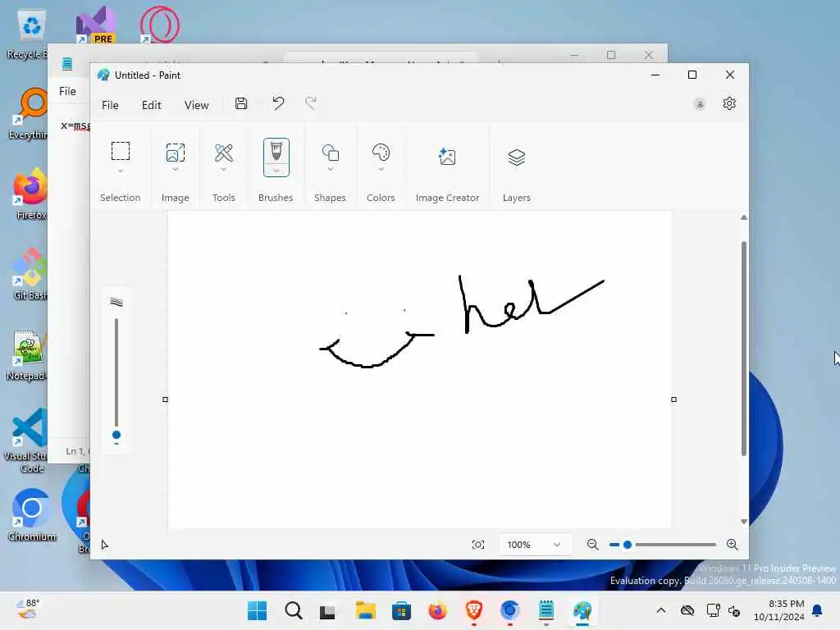Viewport: 840px width, 630px height.
Task: Click the scroll-up arrow of the canvas
Action: pos(743,217)
